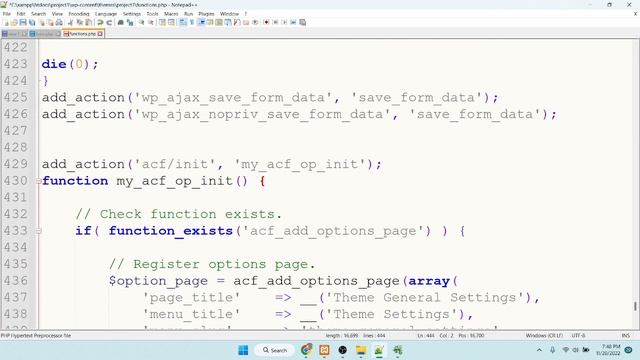Screen dimensions: 640x360
Task: Open Find with the binoculars icon
Action: click(x=121, y=22)
